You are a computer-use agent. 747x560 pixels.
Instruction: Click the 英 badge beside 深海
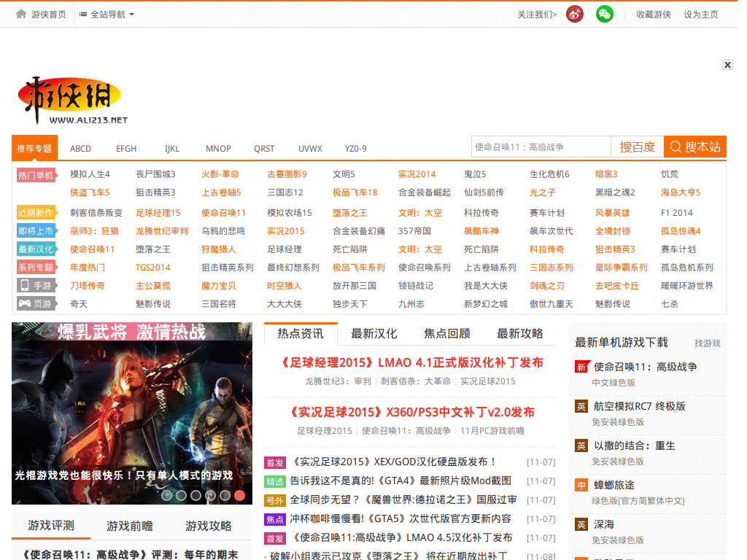[581, 524]
